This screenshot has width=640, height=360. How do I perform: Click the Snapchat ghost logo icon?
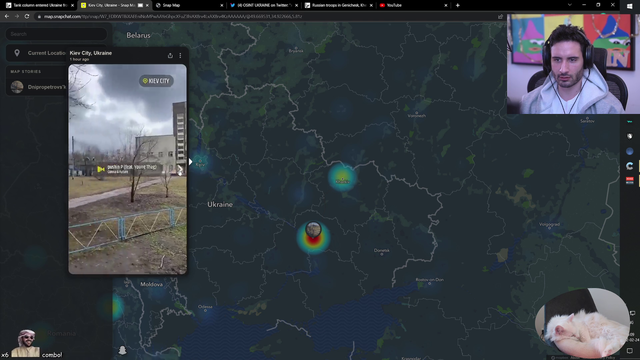122,350
